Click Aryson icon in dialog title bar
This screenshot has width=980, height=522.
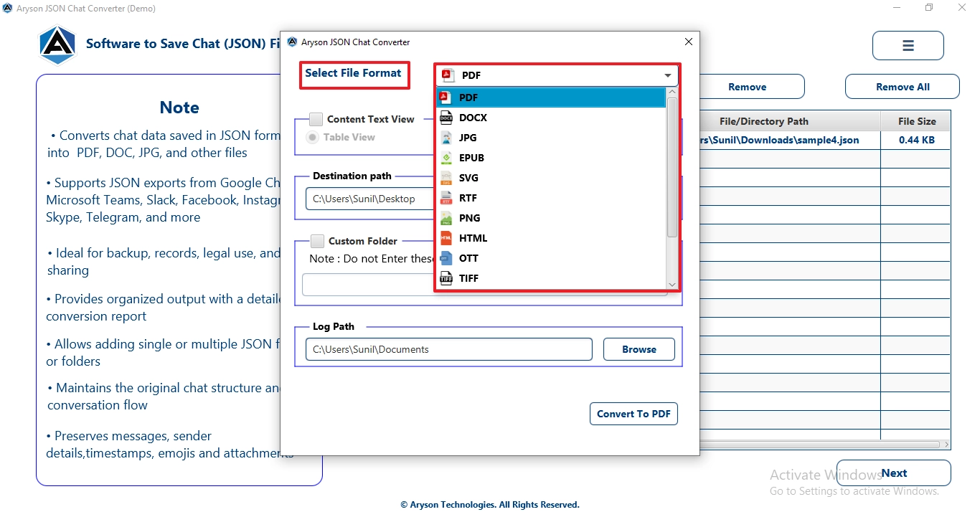tap(292, 42)
